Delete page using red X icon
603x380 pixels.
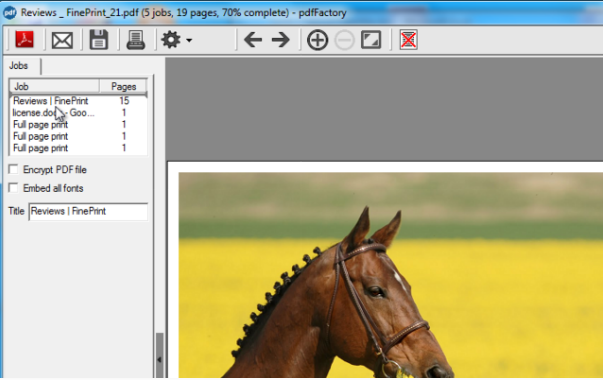pos(408,40)
